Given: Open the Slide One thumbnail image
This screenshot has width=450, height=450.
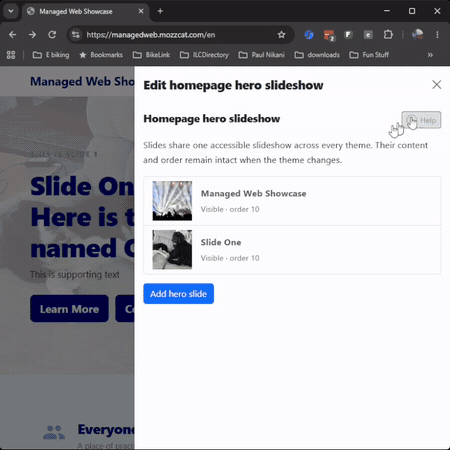Looking at the screenshot, I should point(172,249).
